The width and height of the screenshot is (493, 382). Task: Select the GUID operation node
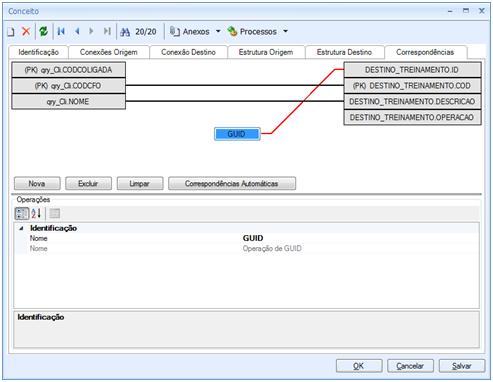point(237,134)
